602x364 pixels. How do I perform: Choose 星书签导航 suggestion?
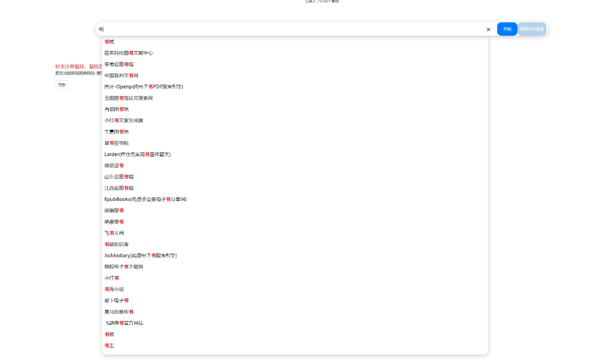pyautogui.click(x=295, y=143)
